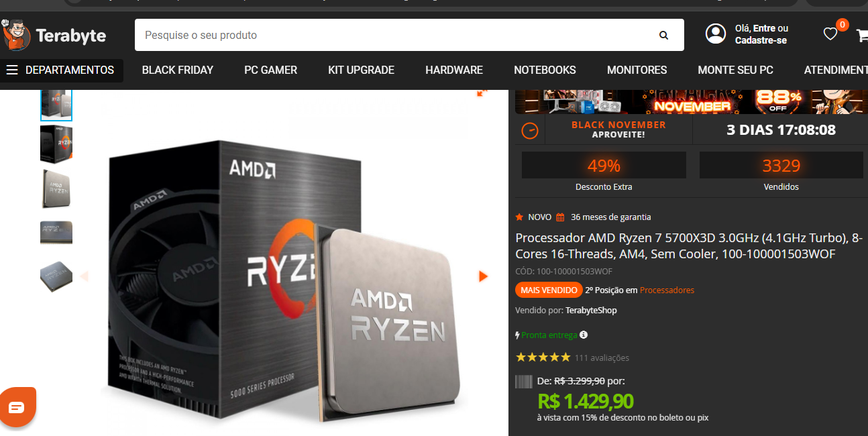Open the BLACK FRIDAY menu item
Image resolution: width=868 pixels, height=436 pixels.
[178, 70]
